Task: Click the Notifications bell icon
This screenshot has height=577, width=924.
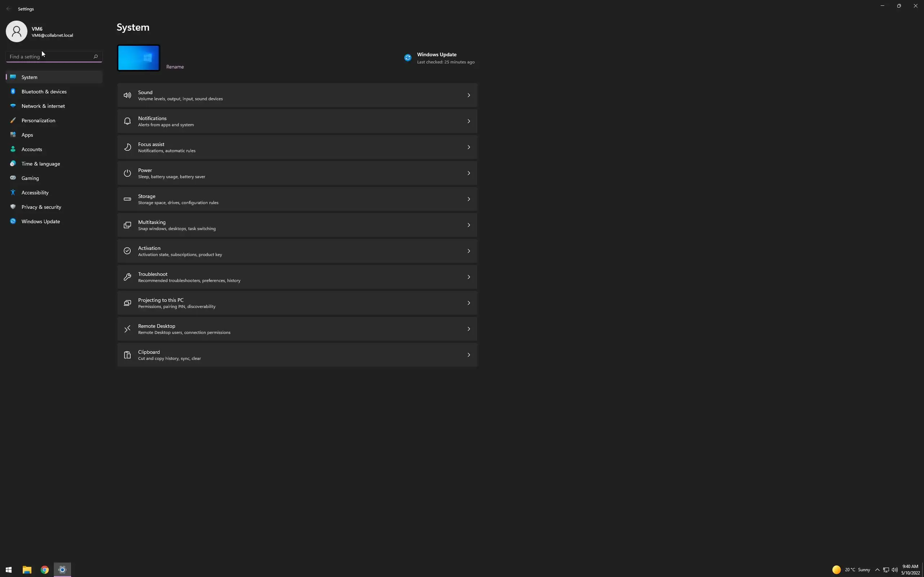Action: pos(127,122)
